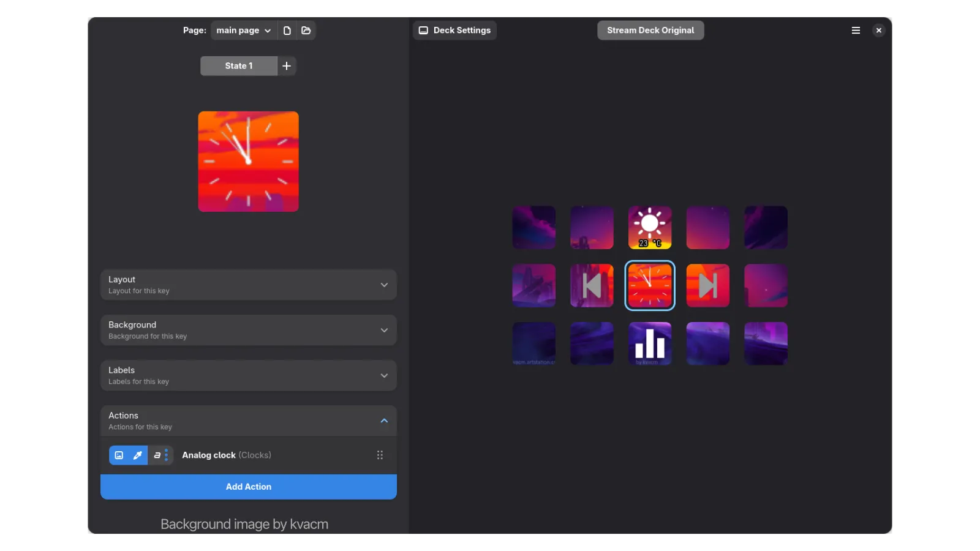Expand the Layout section
The image size is (980, 551).
[x=249, y=285]
